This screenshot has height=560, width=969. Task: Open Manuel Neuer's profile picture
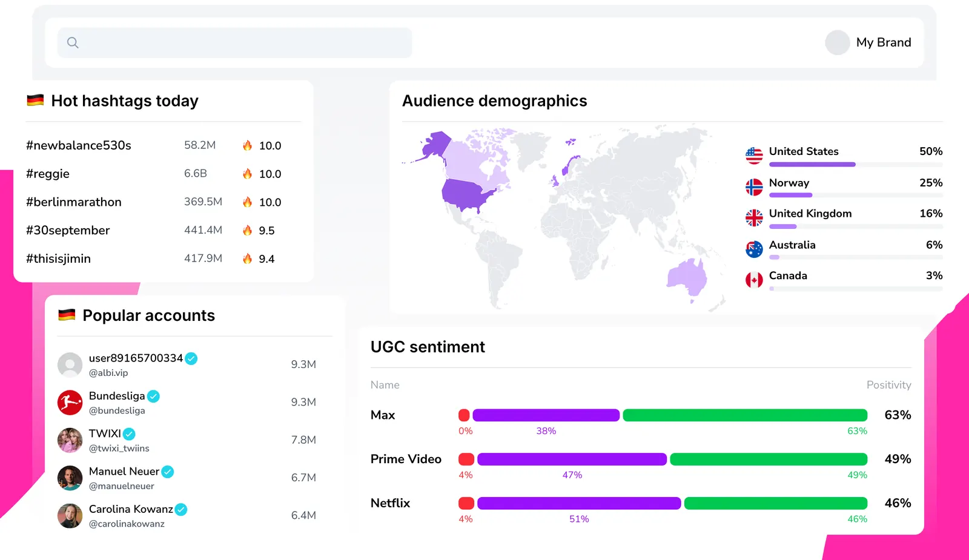tap(70, 478)
